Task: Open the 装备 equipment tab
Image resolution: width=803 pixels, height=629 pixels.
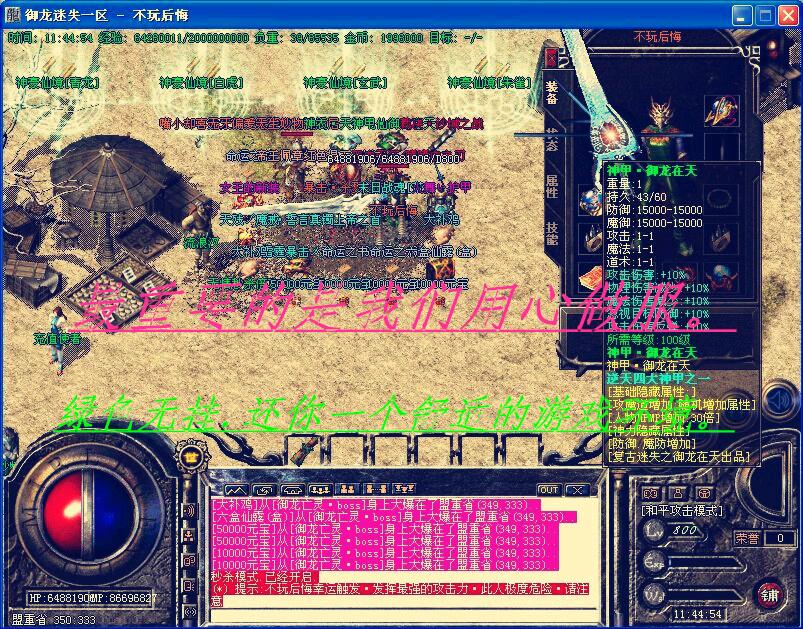Action: click(551, 93)
